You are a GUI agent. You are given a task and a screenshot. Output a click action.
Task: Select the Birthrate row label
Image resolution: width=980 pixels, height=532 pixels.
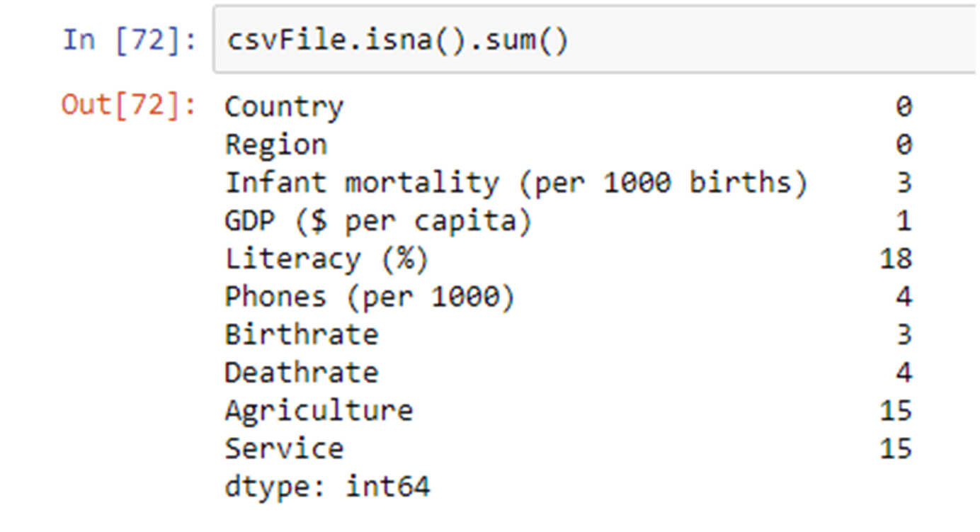tap(301, 335)
